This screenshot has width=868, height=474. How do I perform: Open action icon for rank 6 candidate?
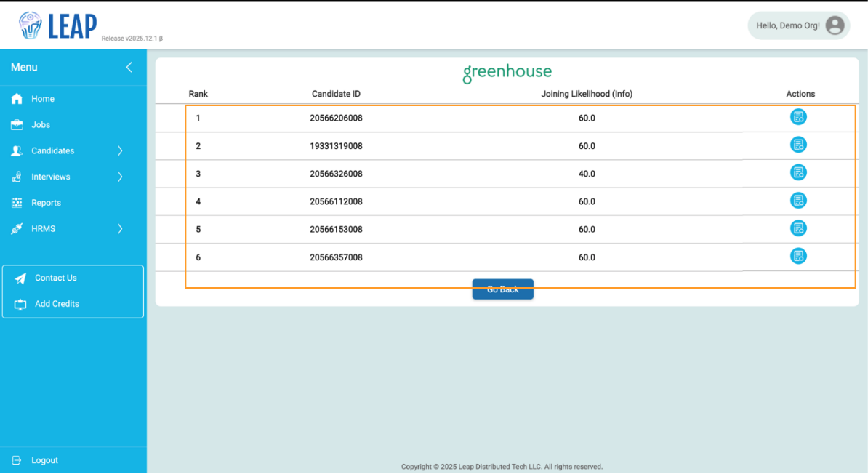pyautogui.click(x=798, y=256)
